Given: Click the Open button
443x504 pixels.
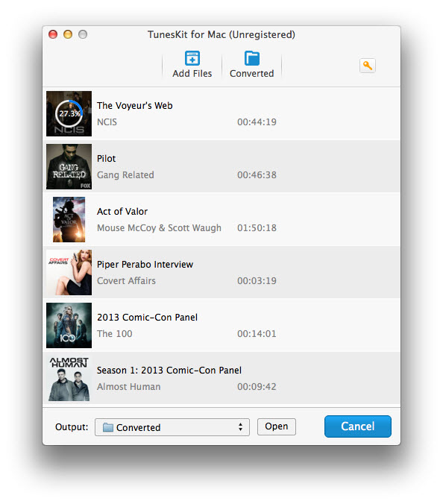Looking at the screenshot, I should click(277, 426).
